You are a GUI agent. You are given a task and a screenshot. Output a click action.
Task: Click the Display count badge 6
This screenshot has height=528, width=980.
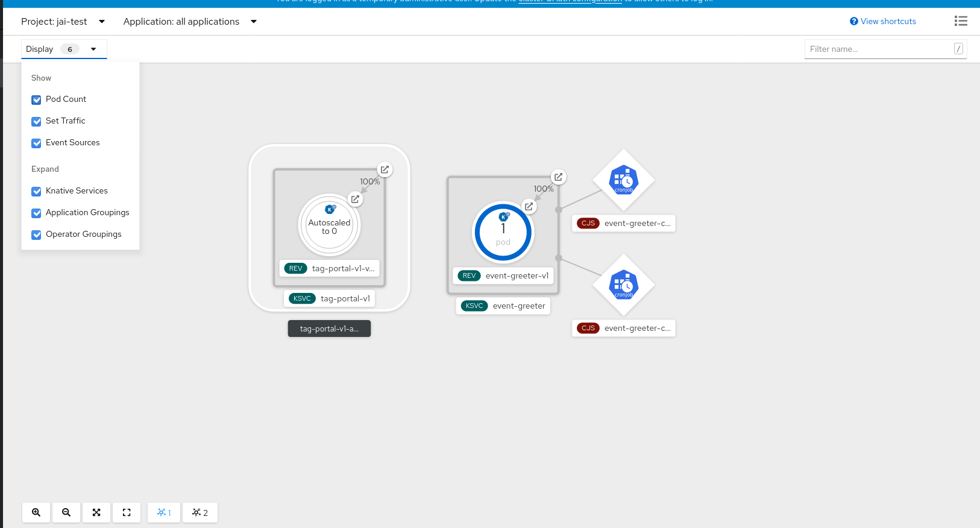70,49
